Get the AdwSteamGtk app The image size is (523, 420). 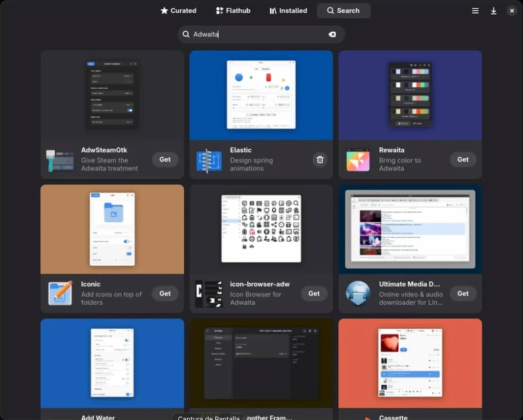click(165, 159)
